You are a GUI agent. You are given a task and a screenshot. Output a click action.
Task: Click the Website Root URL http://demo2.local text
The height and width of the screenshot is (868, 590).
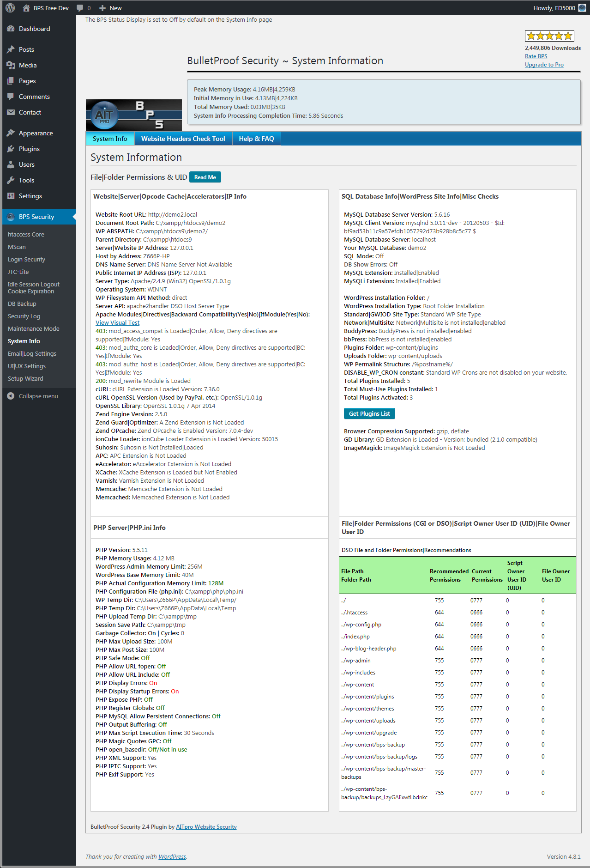point(146,215)
